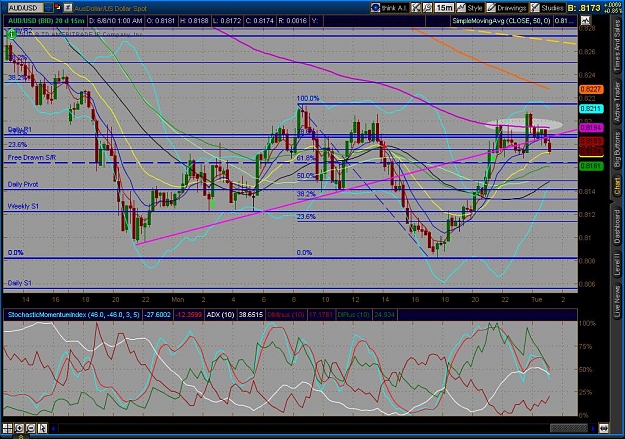
Task: Click the zoom in icon at bottom left
Action: click(x=19, y=429)
